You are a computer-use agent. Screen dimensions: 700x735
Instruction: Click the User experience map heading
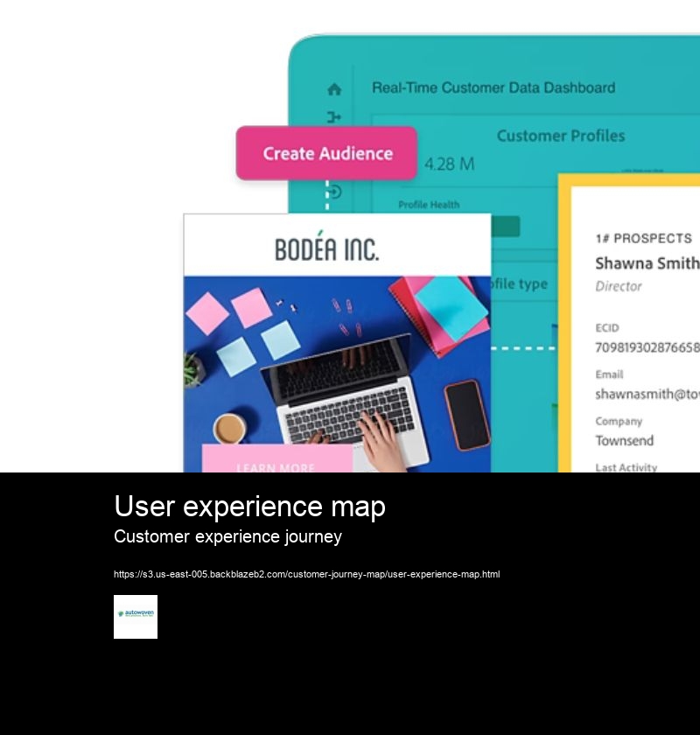pos(249,507)
